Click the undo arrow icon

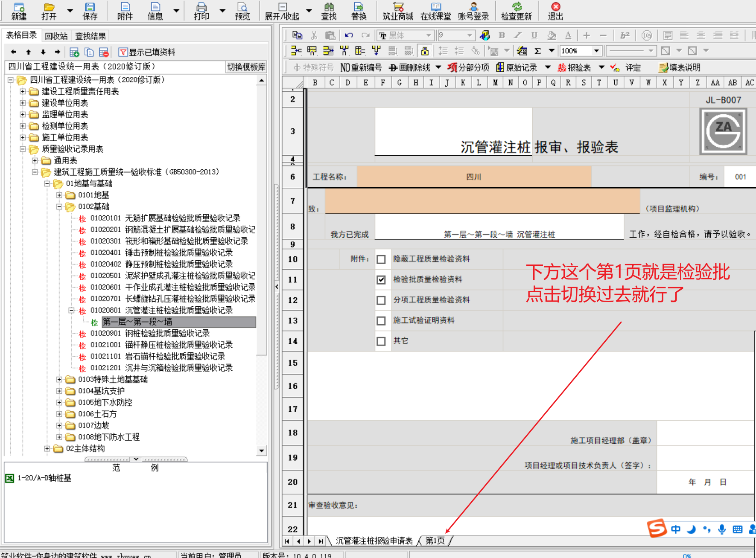349,35
